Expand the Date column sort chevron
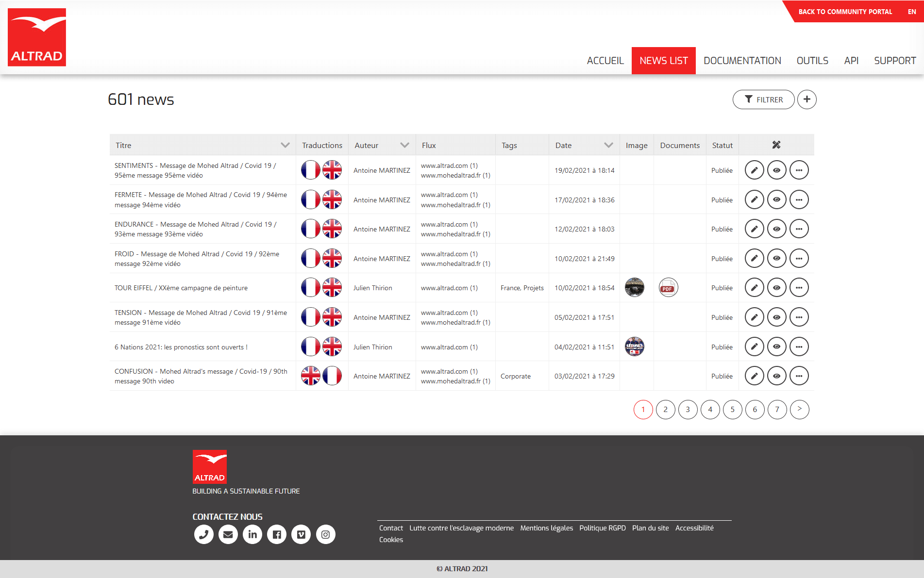 point(608,145)
